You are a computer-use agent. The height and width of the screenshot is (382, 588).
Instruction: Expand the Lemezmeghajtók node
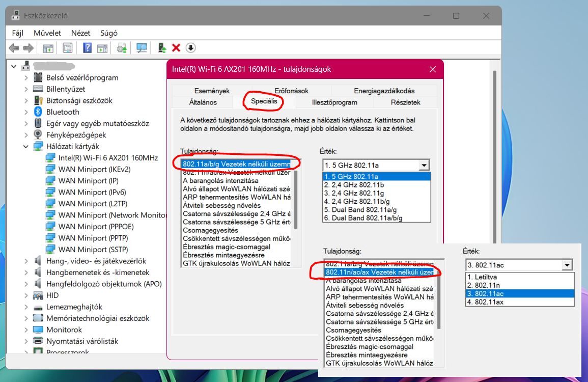[26, 307]
